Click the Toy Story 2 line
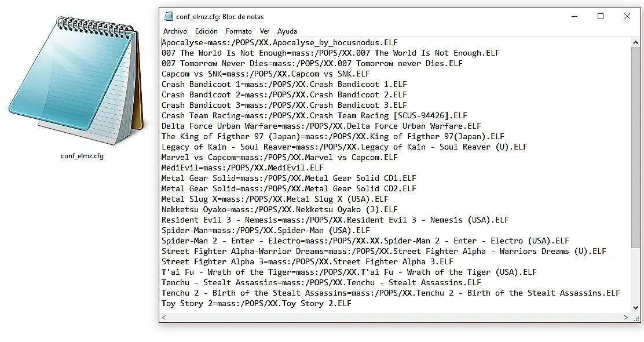The width and height of the screenshot is (644, 342). [257, 304]
